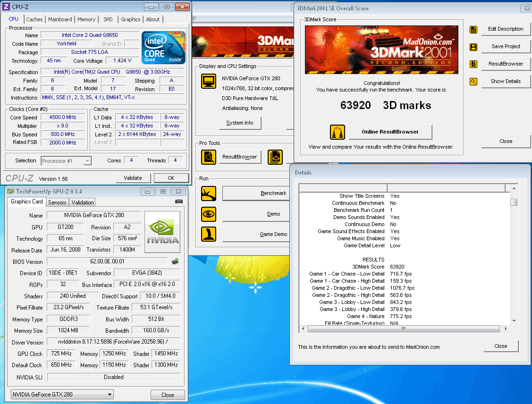Click Close in the Details window
532x404 pixels.
point(500,346)
